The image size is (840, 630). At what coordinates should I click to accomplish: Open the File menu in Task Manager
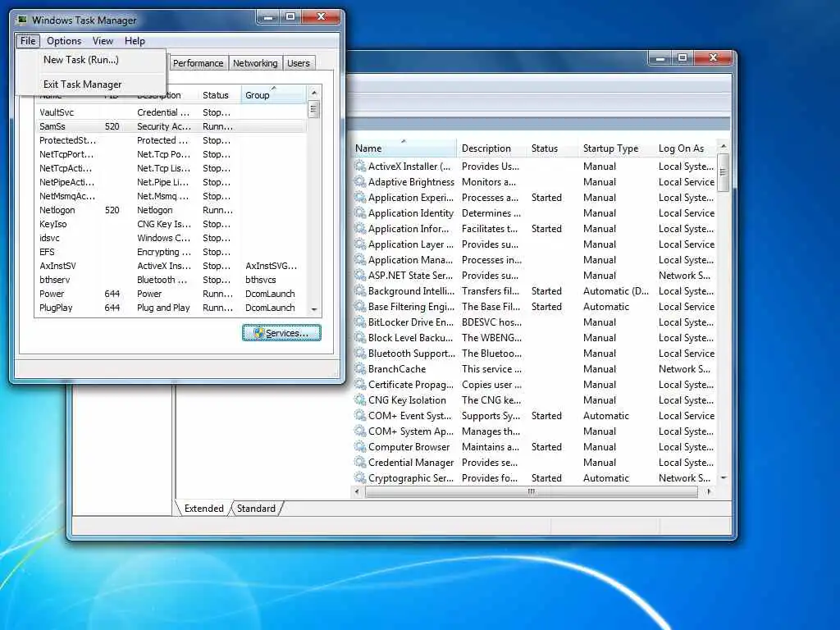(x=28, y=41)
